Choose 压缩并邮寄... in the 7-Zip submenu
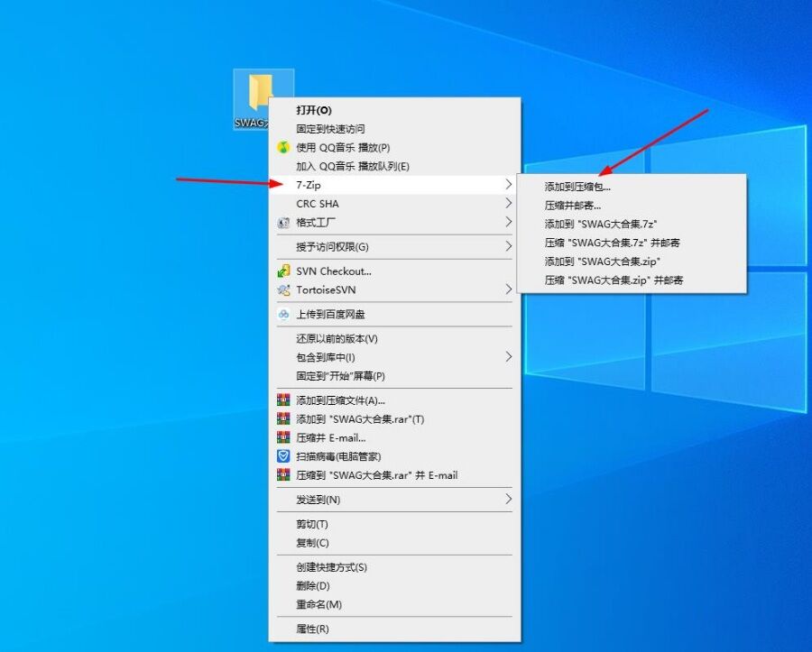Screen dimensions: 812x652 632,206
